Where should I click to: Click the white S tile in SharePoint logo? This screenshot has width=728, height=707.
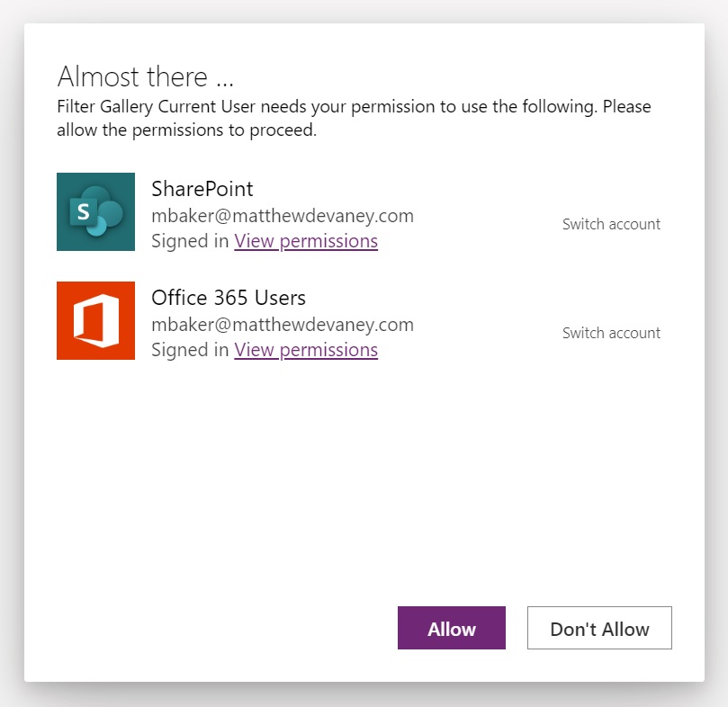coord(83,213)
